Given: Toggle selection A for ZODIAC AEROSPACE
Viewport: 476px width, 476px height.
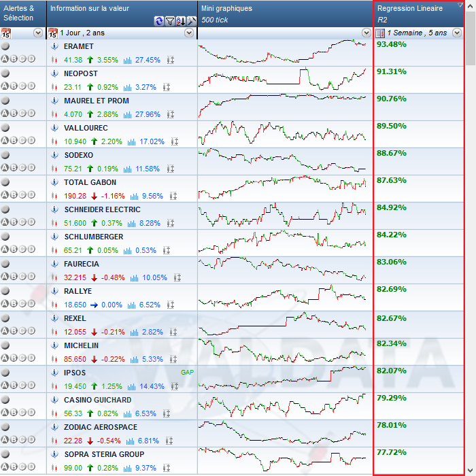Looking at the screenshot, I should (5, 439).
